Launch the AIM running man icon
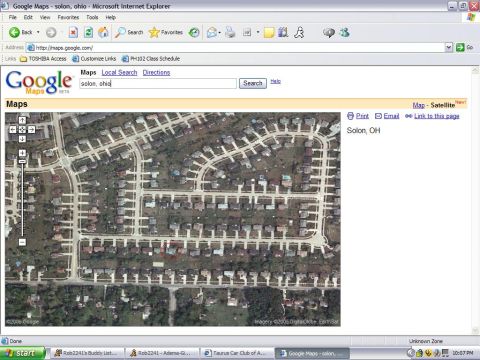480x360 pixels. pos(299,32)
